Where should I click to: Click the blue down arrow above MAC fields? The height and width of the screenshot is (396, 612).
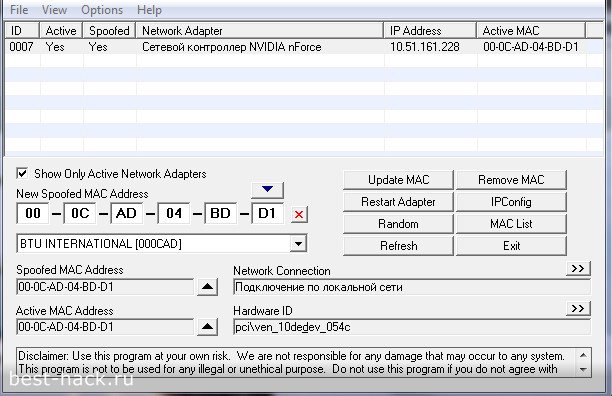[267, 190]
